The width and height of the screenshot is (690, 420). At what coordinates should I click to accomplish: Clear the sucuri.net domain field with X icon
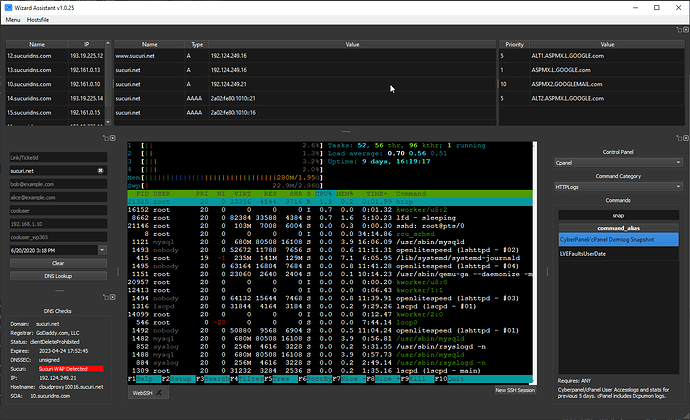(100, 170)
